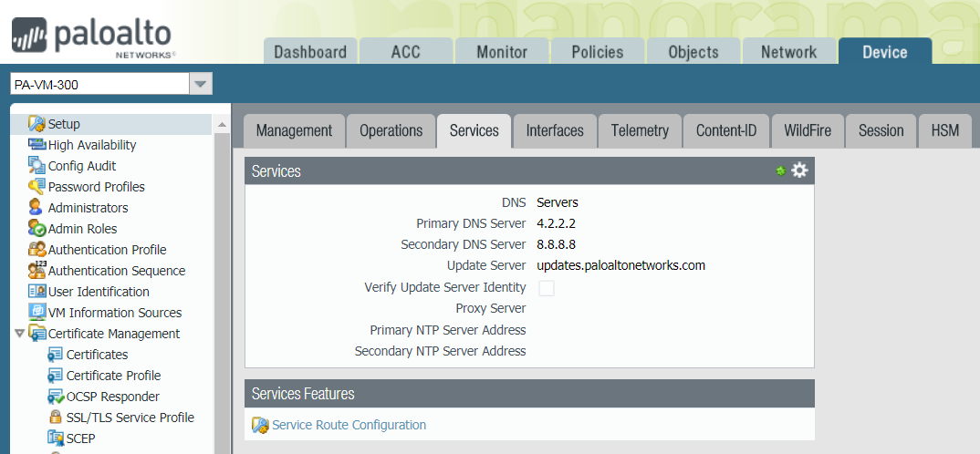This screenshot has height=454, width=980.
Task: Open the PA-VM-300 device dropdown
Action: (200, 85)
